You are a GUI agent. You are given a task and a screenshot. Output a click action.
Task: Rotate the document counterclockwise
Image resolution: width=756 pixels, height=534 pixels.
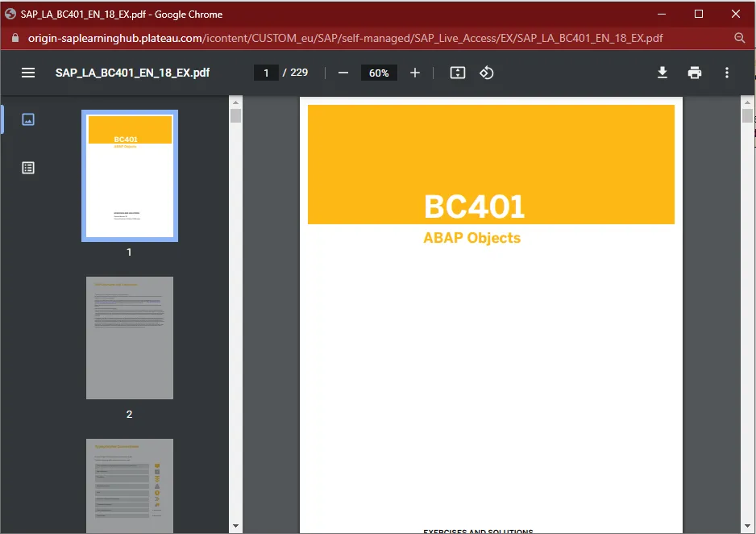pyautogui.click(x=487, y=73)
